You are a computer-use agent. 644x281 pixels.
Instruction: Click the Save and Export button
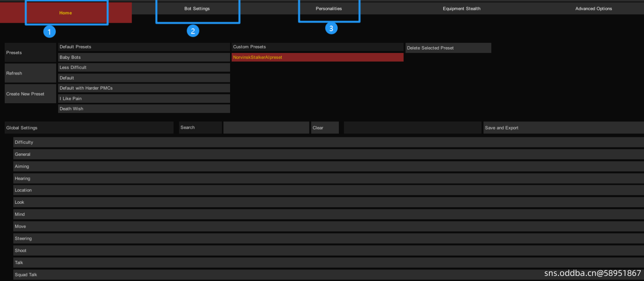563,128
